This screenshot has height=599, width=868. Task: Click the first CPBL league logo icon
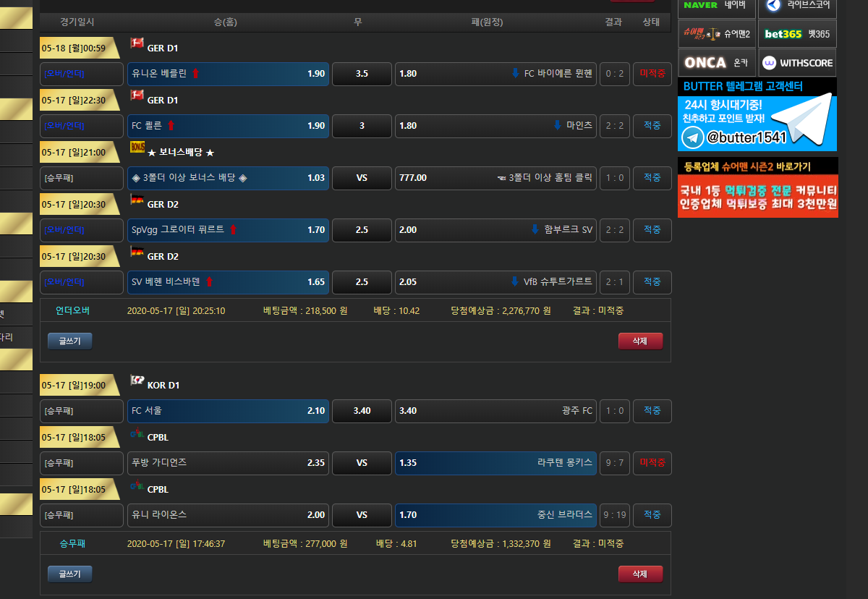click(x=137, y=433)
